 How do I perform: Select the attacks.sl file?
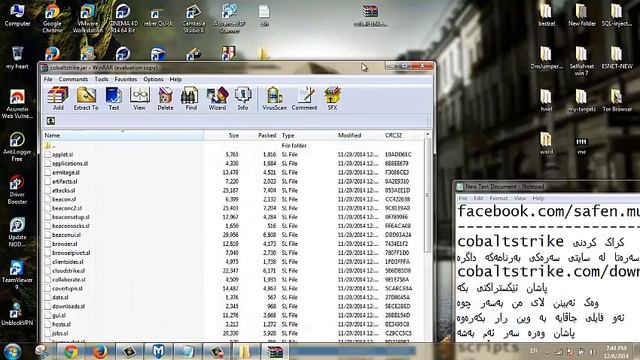click(233, 190)
